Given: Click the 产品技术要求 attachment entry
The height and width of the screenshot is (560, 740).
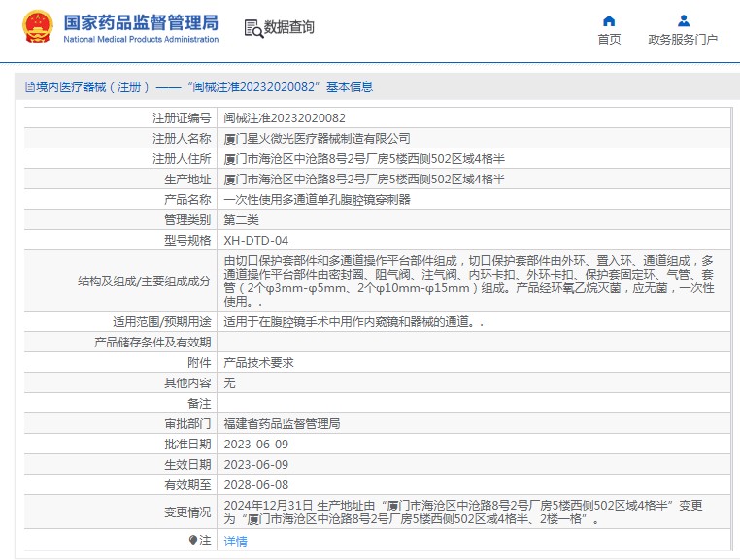Looking at the screenshot, I should [258, 363].
